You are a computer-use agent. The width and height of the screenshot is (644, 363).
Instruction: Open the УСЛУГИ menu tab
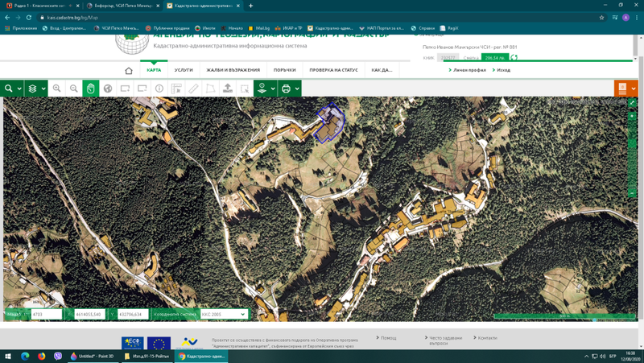184,71
